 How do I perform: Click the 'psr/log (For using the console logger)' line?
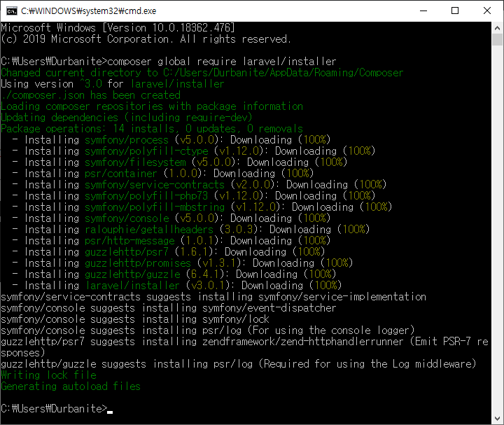tap(208, 330)
